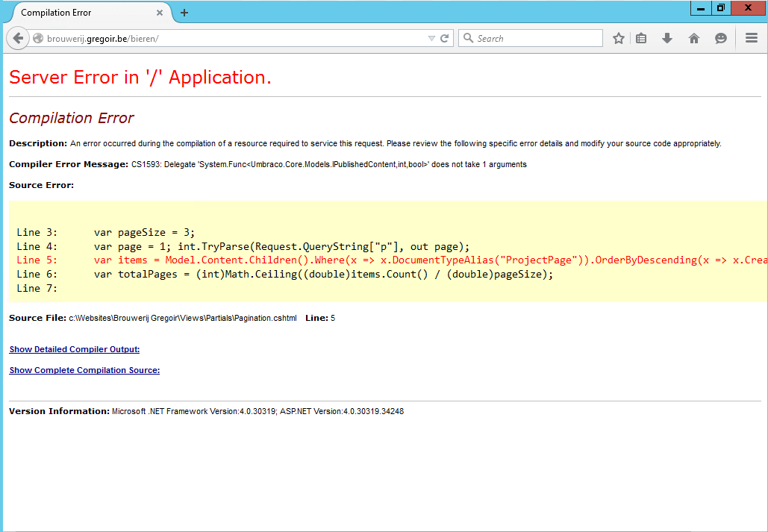The width and height of the screenshot is (768, 532).
Task: Click the CS1593 compiler error message
Action: (328, 165)
